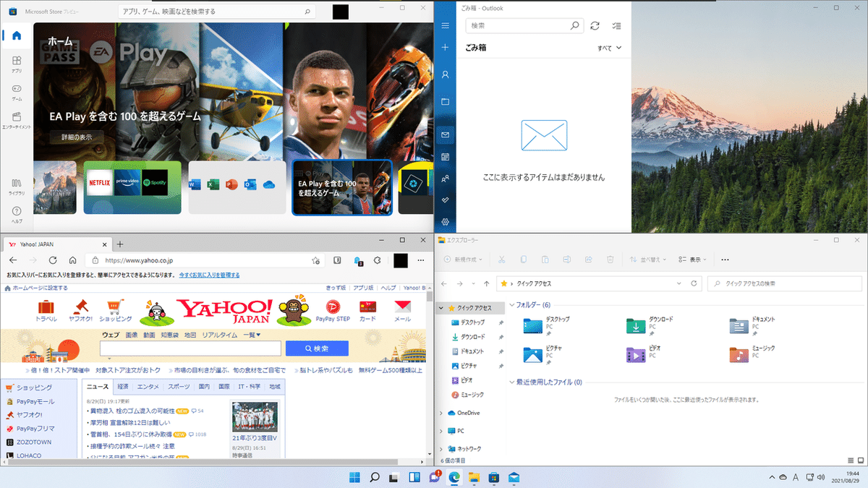Open Yahoo トラベル icon
This screenshot has height=488, width=868.
coord(46,310)
